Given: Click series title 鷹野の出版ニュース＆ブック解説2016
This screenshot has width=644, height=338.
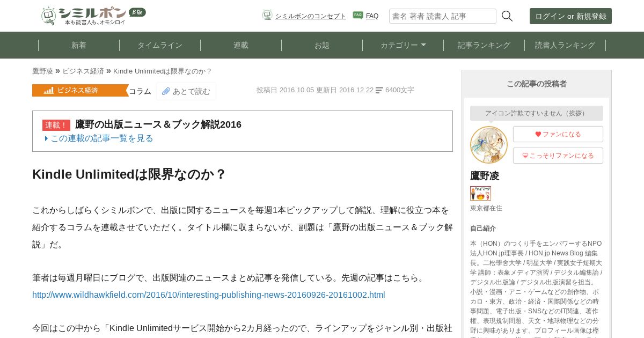Looking at the screenshot, I should coord(158,124).
